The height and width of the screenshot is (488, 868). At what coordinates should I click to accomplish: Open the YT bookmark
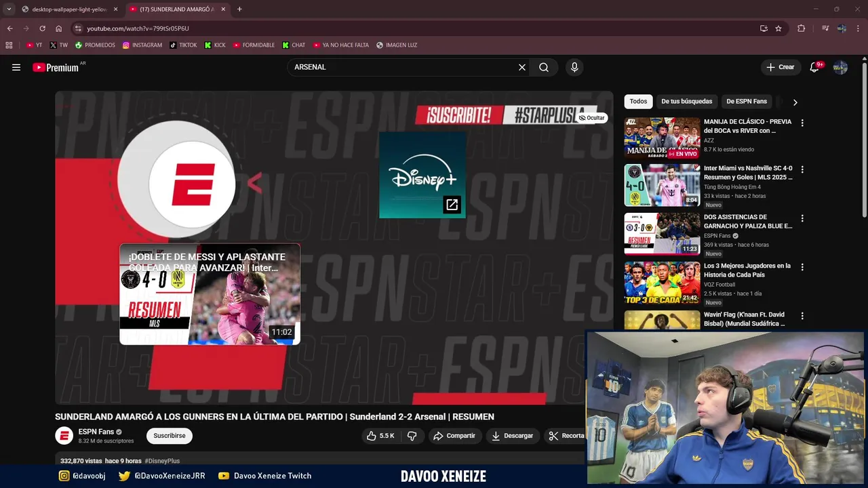point(34,45)
